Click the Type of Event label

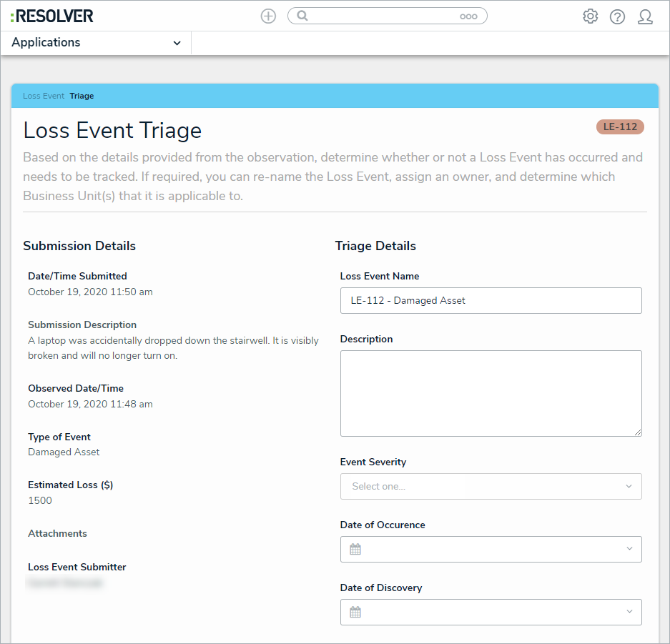(x=59, y=437)
